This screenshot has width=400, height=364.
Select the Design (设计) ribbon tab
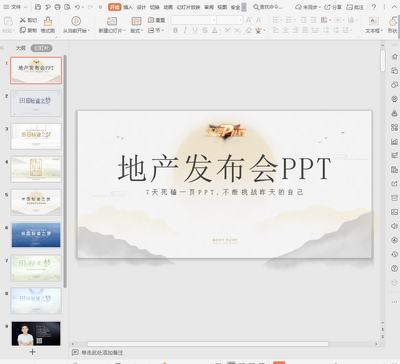click(x=141, y=7)
